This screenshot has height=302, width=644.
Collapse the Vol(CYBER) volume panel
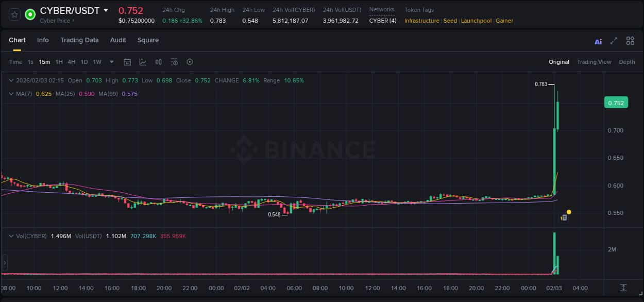click(11, 236)
